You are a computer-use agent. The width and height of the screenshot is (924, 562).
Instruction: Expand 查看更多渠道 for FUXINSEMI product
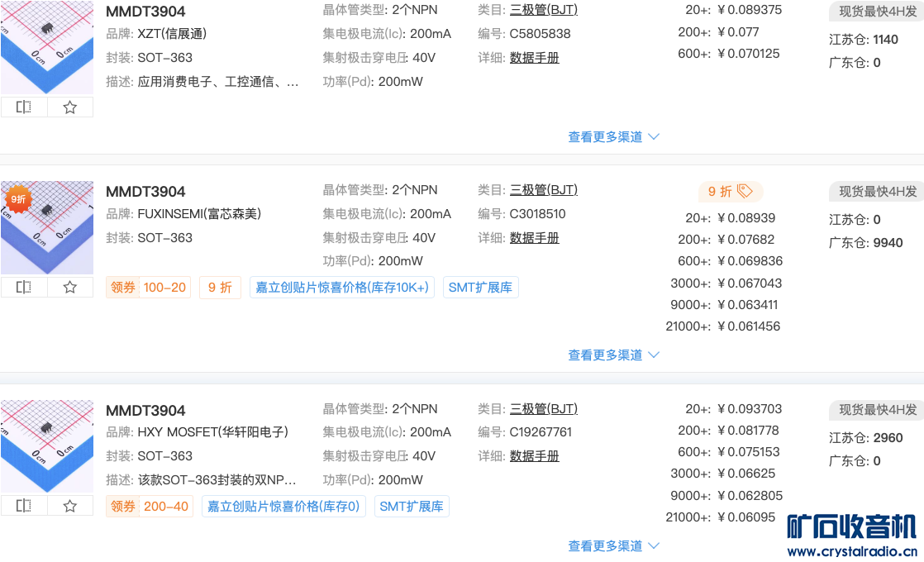613,355
